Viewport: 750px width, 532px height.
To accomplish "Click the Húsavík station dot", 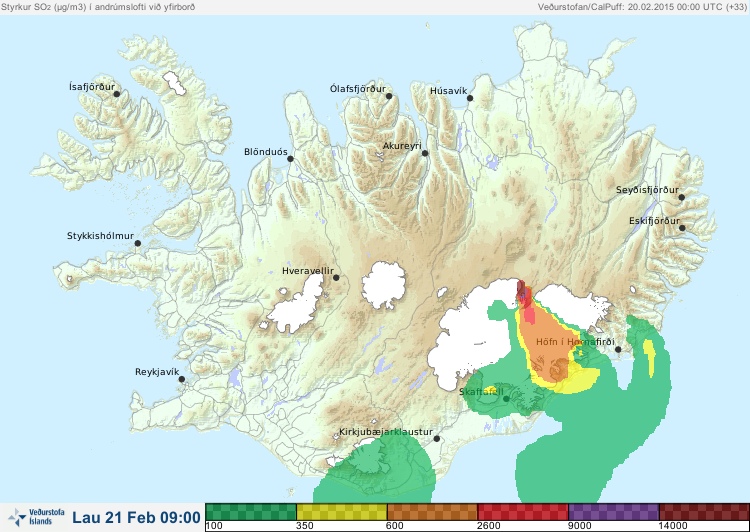I will point(470,98).
